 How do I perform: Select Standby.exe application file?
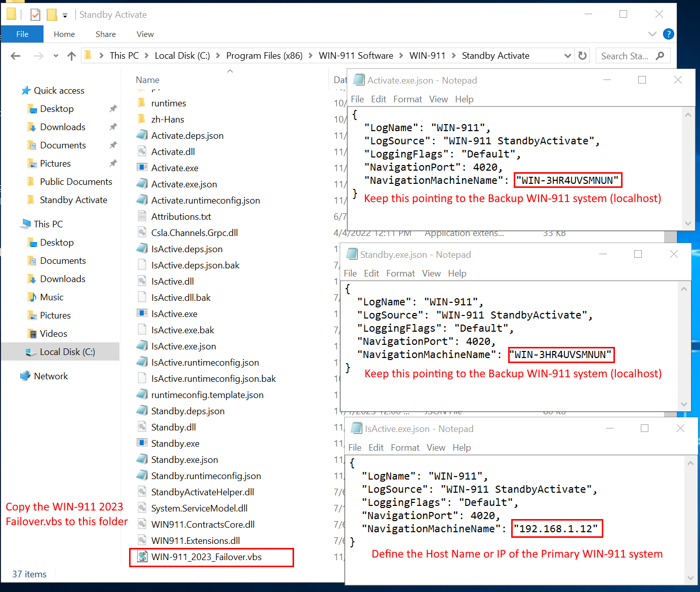[175, 443]
